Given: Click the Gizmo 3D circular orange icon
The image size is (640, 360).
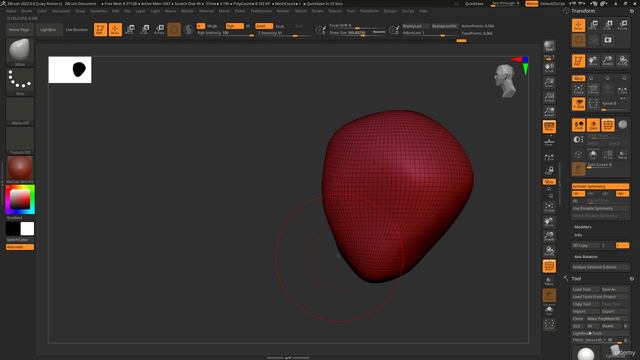Looking at the screenshot, I should [174, 29].
